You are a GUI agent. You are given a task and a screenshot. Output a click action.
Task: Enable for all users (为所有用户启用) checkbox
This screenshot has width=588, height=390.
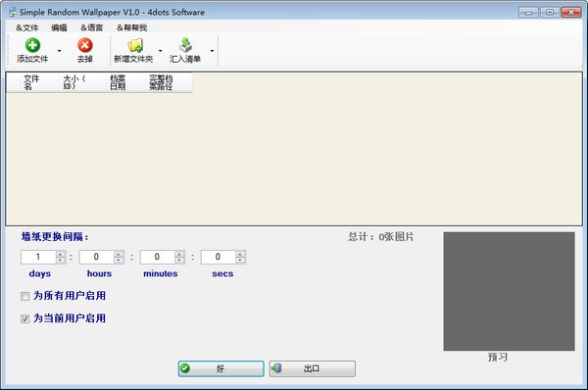24,296
